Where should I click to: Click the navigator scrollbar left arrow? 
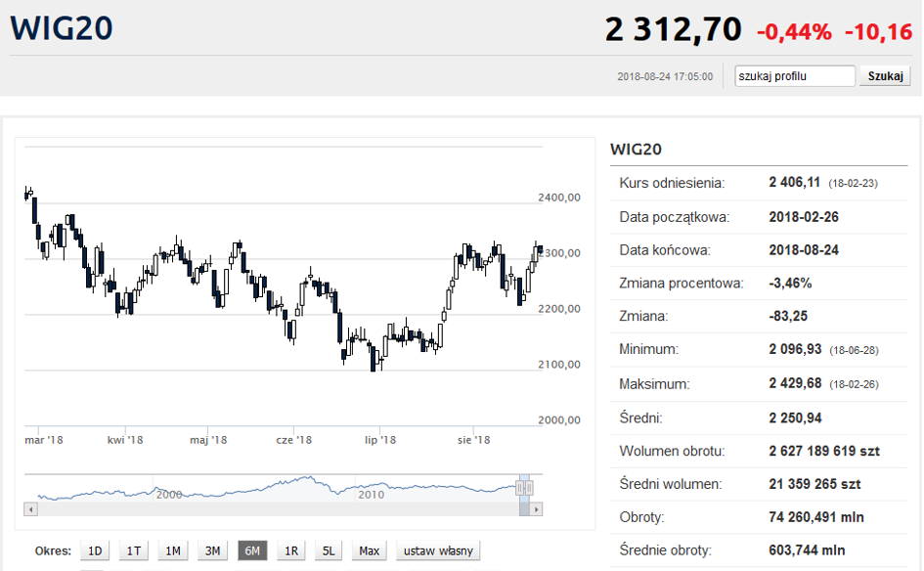(x=30, y=509)
